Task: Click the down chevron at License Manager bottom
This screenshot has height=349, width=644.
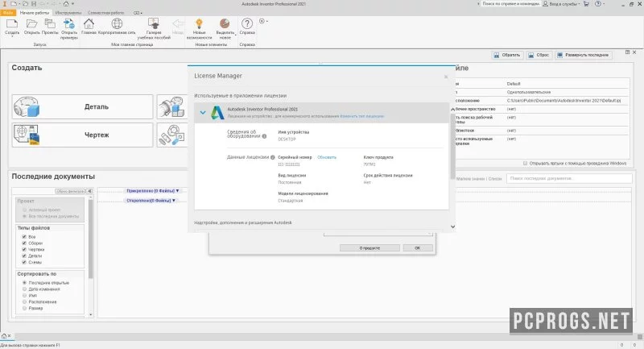Action: [x=452, y=226]
